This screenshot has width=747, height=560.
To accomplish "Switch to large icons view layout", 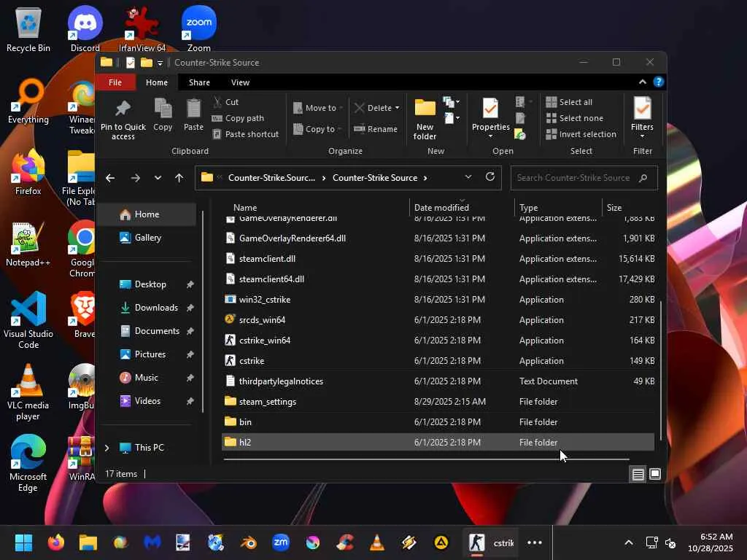I will click(x=656, y=474).
